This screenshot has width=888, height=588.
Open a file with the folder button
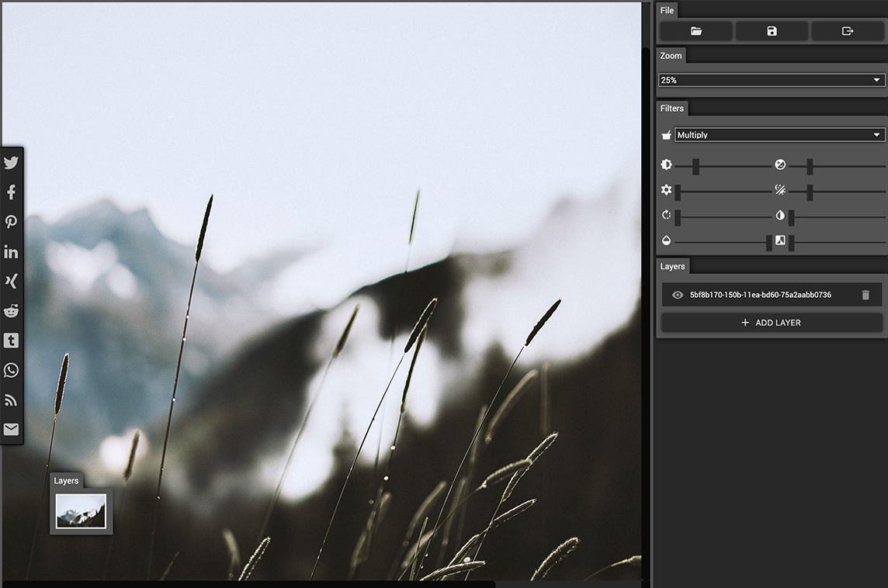695,31
